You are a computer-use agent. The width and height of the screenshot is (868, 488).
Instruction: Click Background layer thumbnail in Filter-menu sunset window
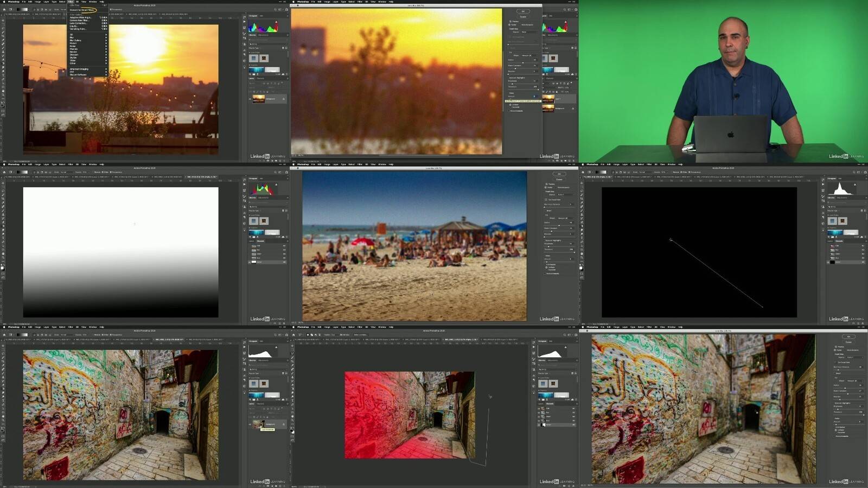(259, 99)
